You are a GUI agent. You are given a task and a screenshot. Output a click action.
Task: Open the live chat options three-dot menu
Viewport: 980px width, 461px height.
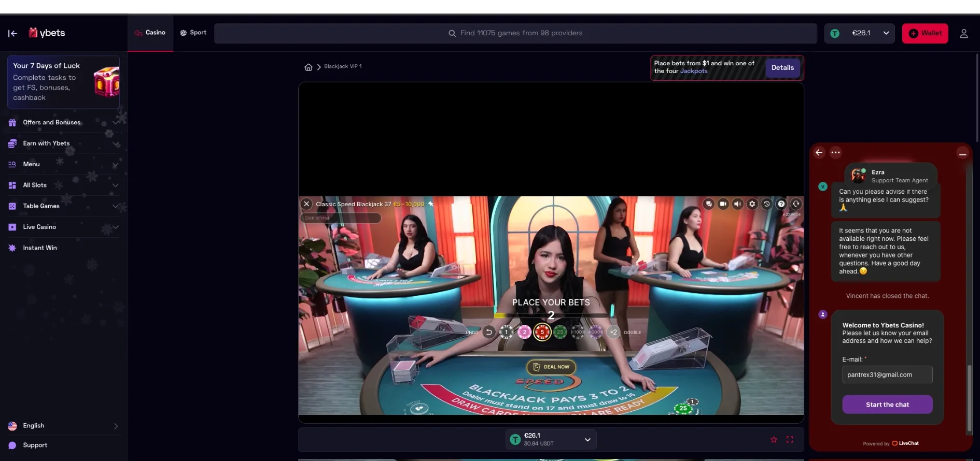click(835, 152)
